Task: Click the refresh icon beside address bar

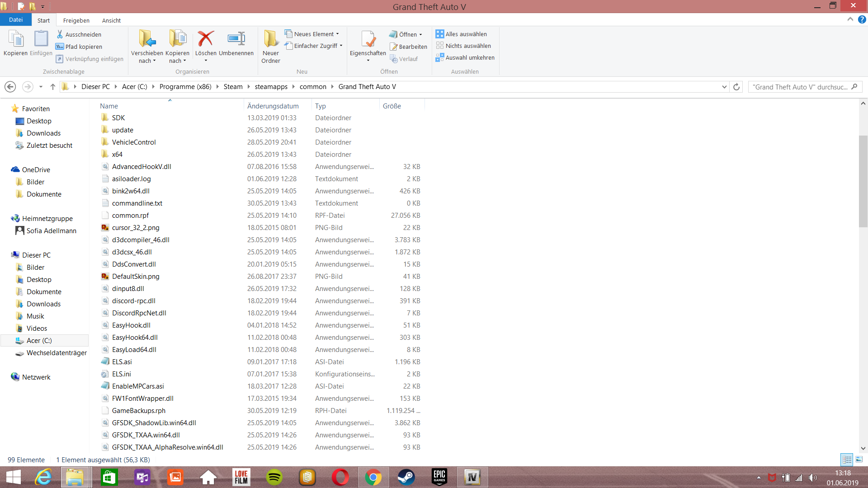Action: point(736,87)
